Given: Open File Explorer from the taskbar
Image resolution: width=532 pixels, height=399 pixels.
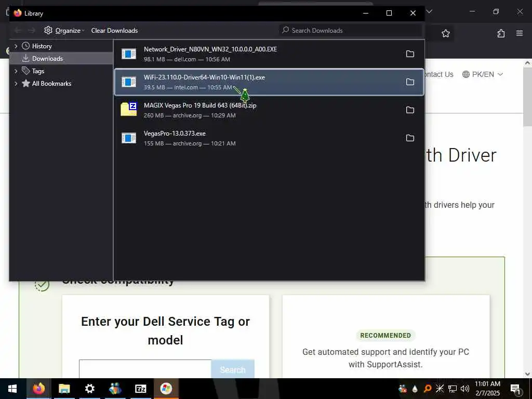Looking at the screenshot, I should coord(64,389).
